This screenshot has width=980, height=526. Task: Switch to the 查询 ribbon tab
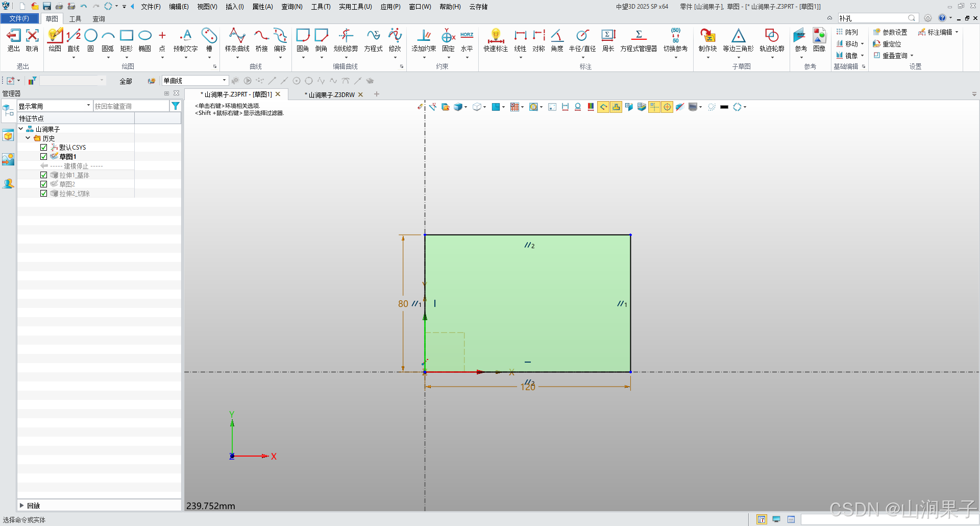(99, 18)
